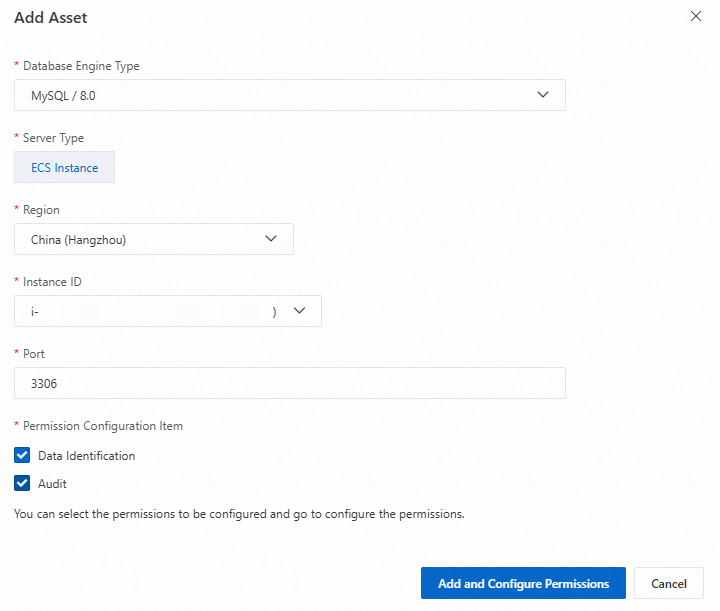The height and width of the screenshot is (611, 720).
Task: Uncheck the Data Identification checkbox
Action: click(23, 455)
